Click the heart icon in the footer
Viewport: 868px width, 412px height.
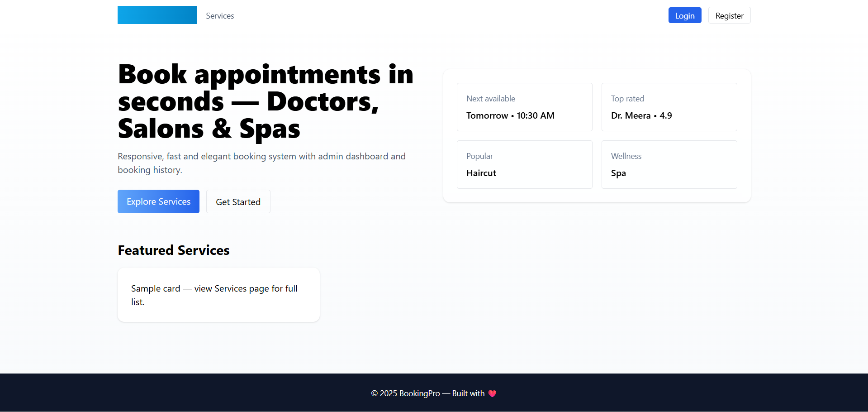493,393
